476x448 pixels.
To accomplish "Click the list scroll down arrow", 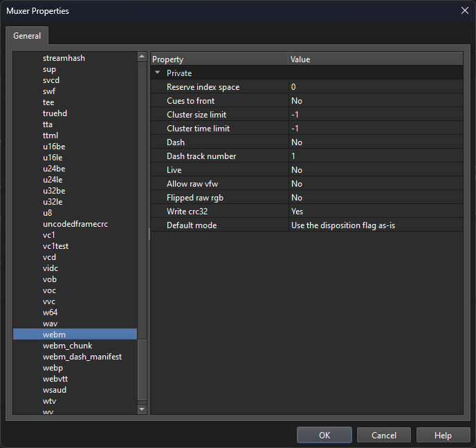I will point(142,409).
